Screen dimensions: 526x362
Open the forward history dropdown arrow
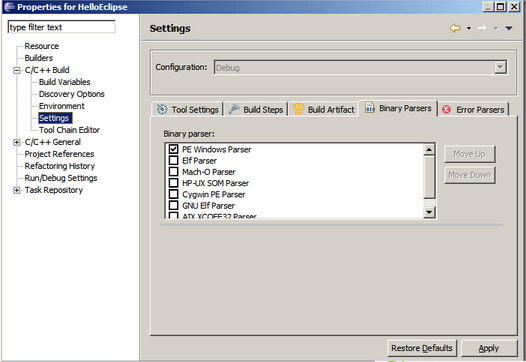coord(496,29)
